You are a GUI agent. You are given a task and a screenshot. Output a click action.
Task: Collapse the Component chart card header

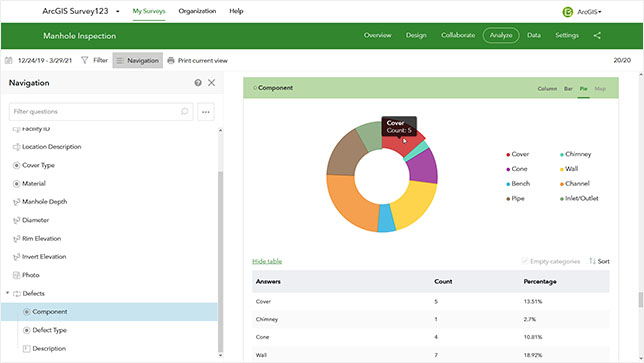click(431, 88)
